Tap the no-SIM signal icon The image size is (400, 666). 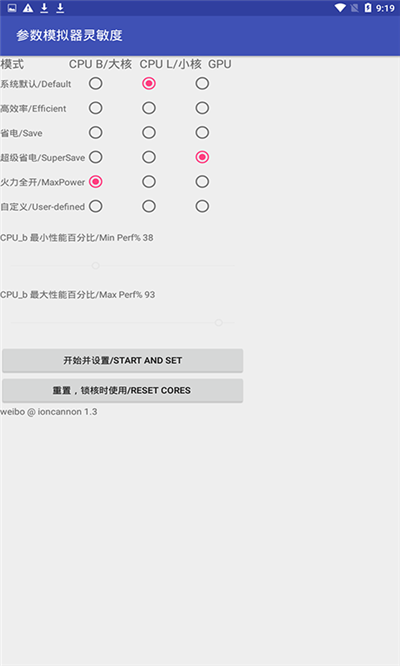354,8
